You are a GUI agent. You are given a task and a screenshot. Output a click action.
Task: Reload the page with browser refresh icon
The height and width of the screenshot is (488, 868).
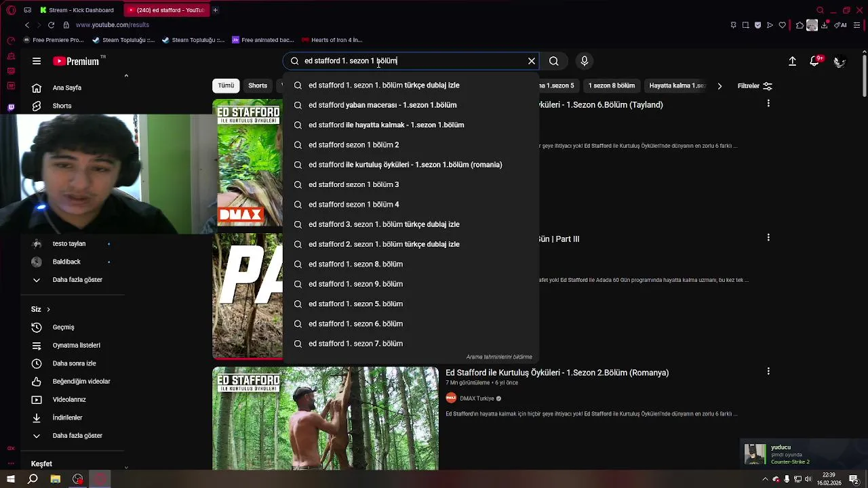51,25
